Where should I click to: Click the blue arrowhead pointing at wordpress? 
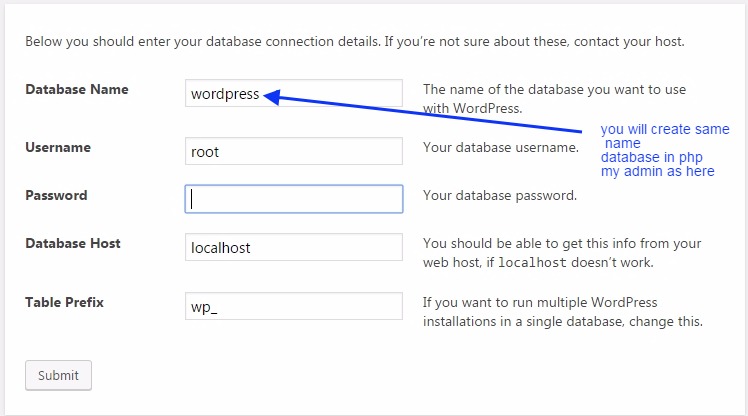[x=271, y=96]
